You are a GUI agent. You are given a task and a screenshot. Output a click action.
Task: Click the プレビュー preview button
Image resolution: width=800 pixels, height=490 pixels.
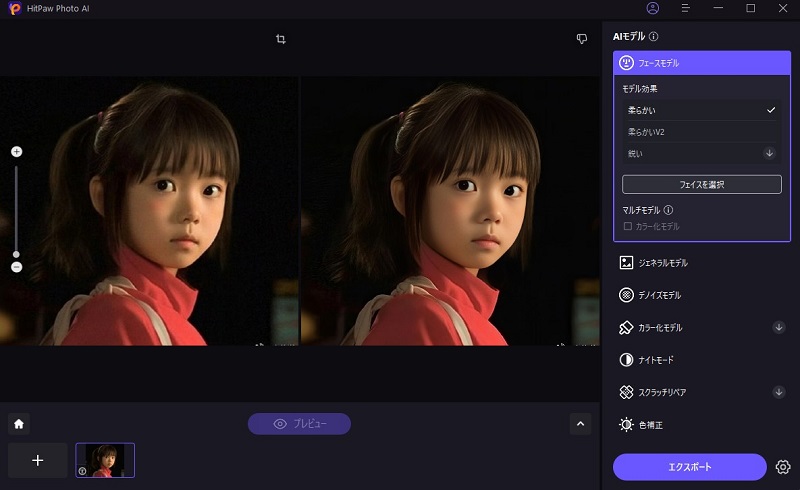point(299,424)
